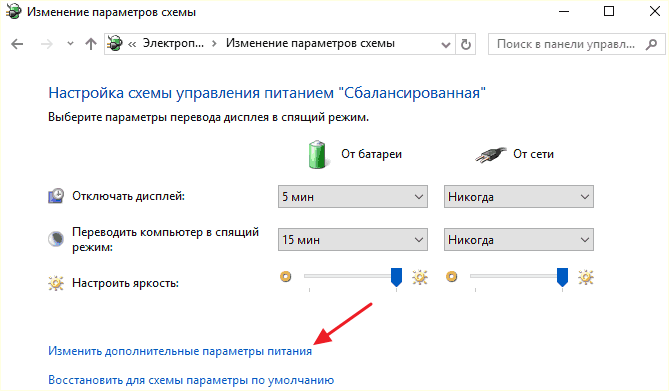
Task: Click the «От сети» column label
Action: point(533,154)
